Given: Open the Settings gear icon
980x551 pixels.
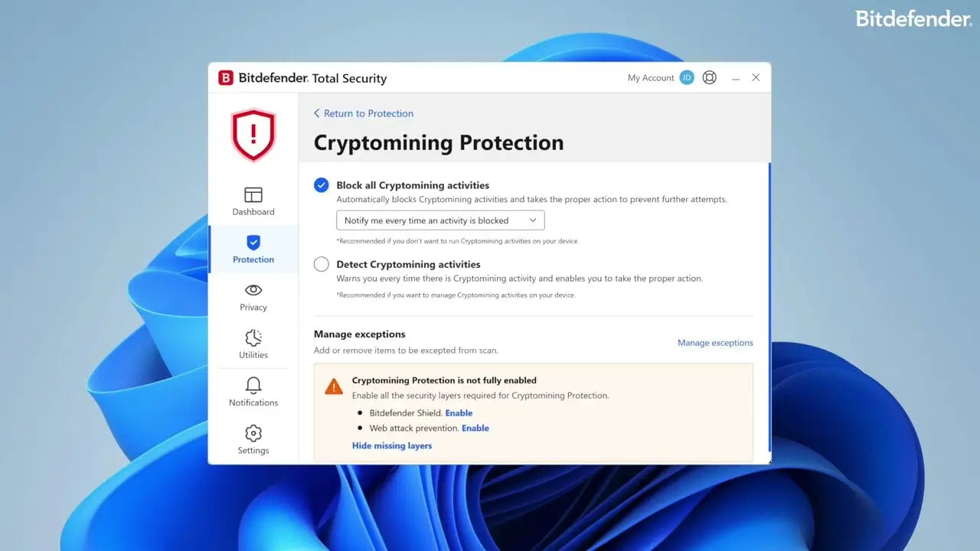Looking at the screenshot, I should point(253,433).
